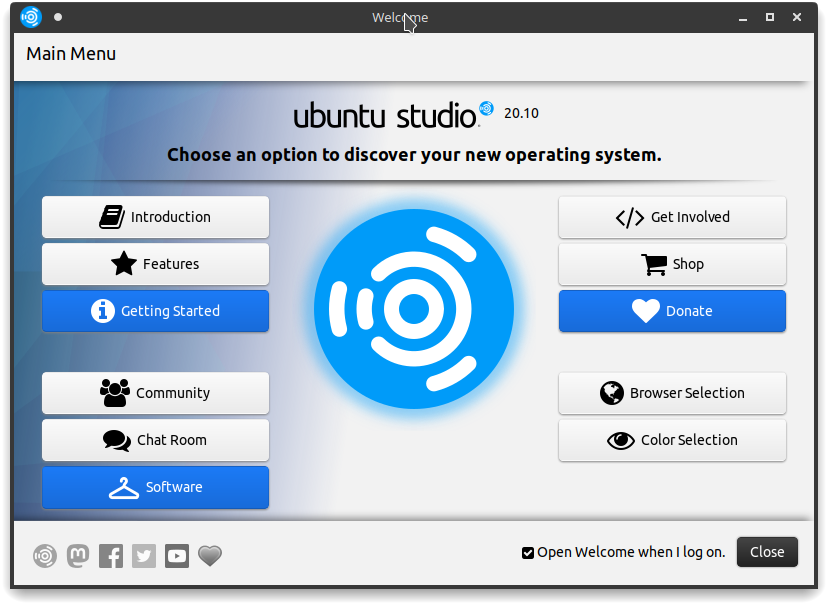
Task: Launch the Software boutique button
Action: pos(155,487)
